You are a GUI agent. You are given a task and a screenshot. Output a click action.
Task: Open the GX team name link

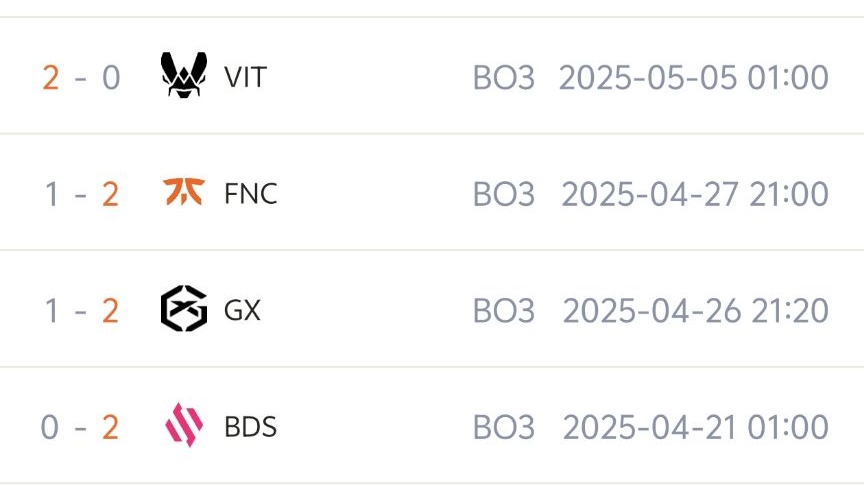[x=242, y=310]
